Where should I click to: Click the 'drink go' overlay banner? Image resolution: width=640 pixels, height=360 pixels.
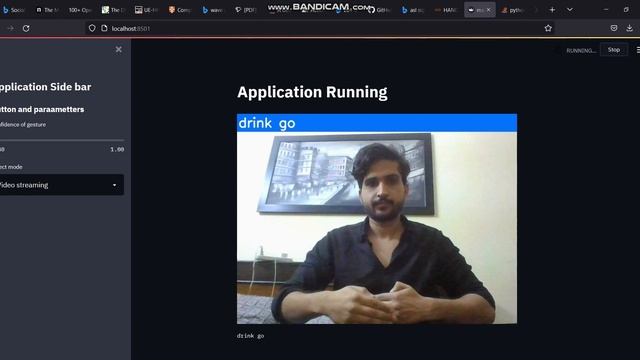coord(377,123)
